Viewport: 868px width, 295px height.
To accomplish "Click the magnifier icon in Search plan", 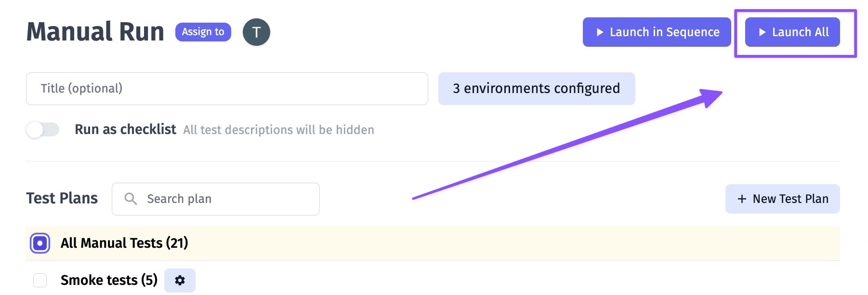I will point(131,199).
